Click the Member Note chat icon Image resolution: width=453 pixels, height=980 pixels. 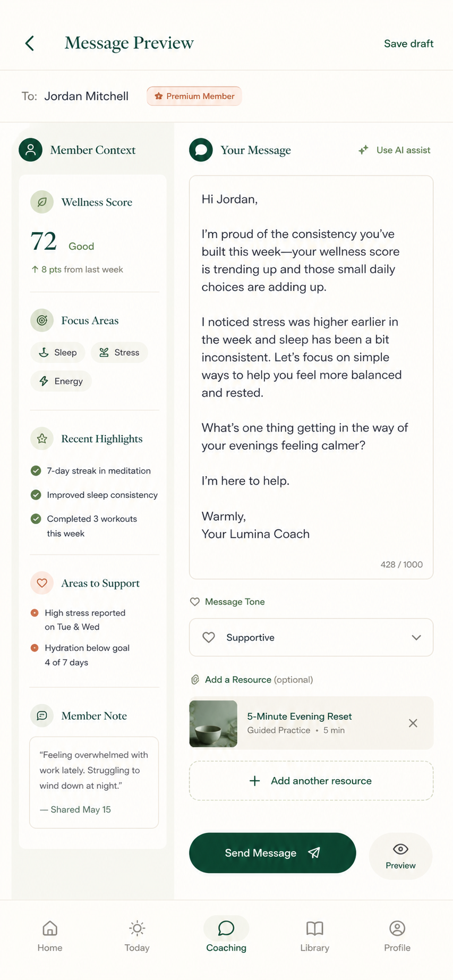[x=42, y=716]
